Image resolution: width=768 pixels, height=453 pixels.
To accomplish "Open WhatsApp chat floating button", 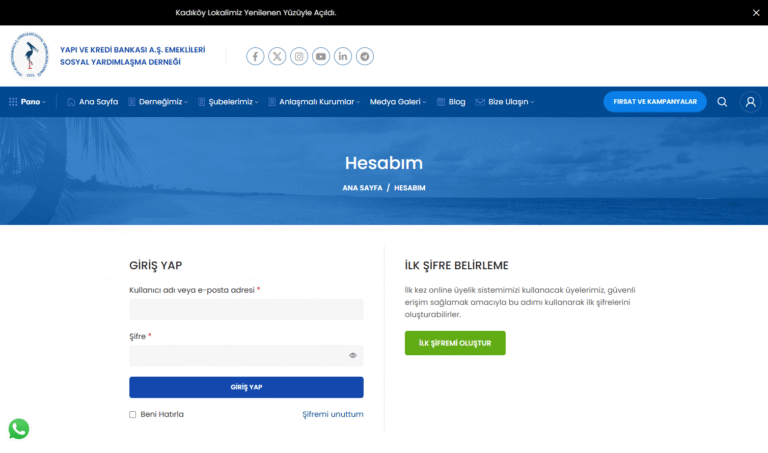I will coord(19,429).
